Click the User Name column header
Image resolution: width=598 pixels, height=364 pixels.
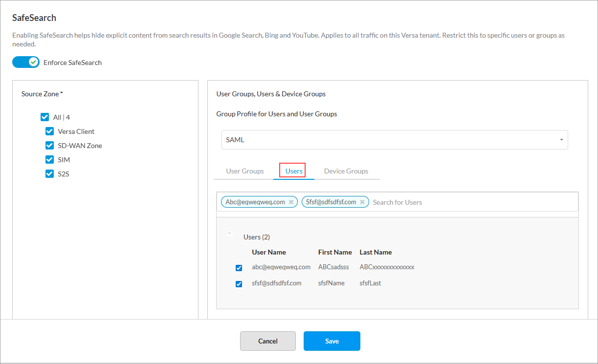click(268, 252)
